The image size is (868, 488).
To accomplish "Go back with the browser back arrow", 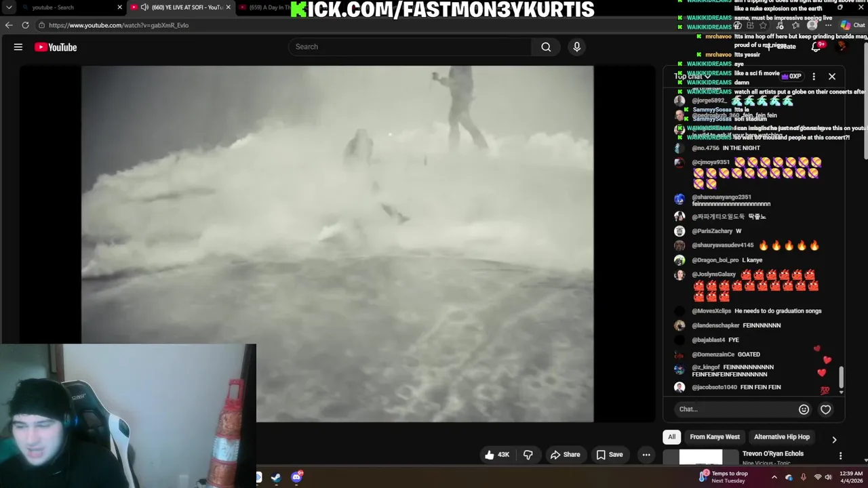I will click(x=9, y=25).
